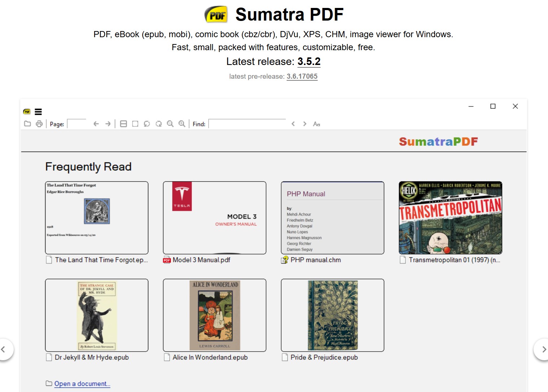
Task: Click the CHM help icon beside PHP manual
Action: click(285, 260)
